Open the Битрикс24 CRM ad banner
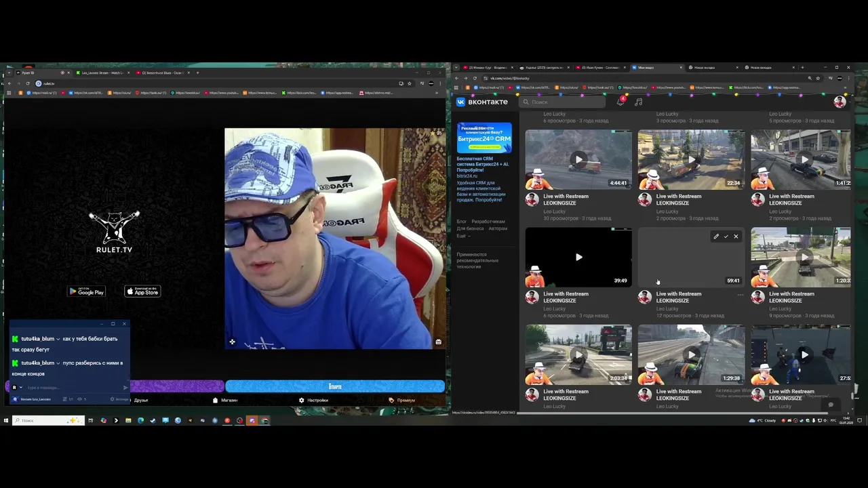 click(x=484, y=138)
